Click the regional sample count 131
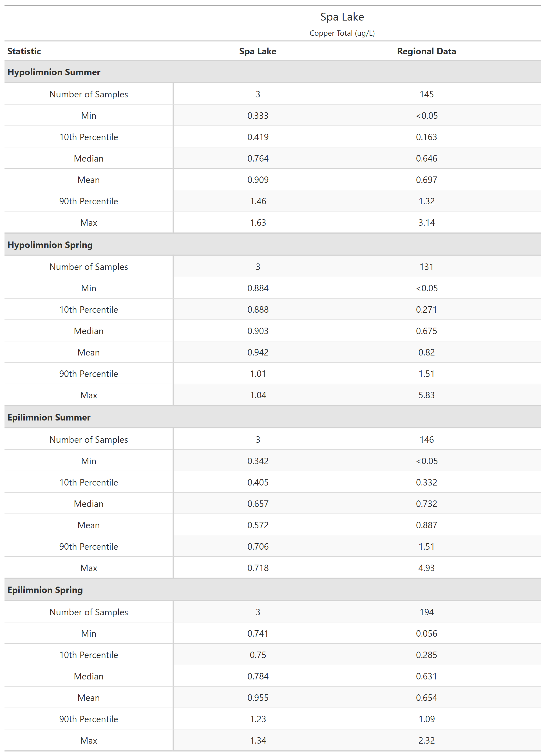This screenshot has width=541, height=756. click(426, 267)
